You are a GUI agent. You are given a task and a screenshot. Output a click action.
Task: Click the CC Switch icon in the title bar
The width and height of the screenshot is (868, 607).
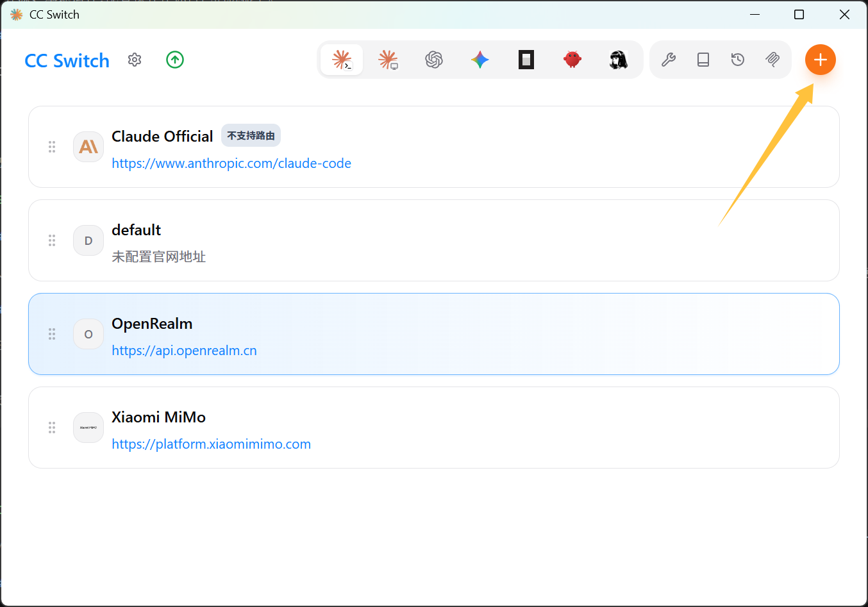coord(17,14)
